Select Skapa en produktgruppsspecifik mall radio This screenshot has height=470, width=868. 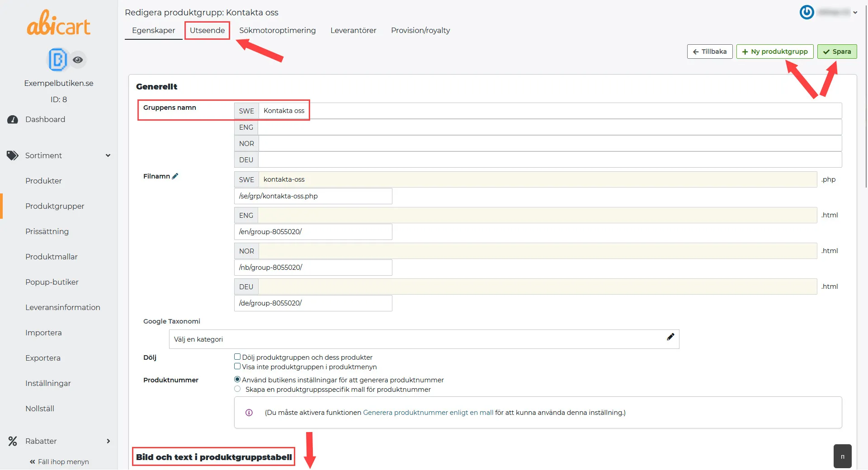pos(237,389)
